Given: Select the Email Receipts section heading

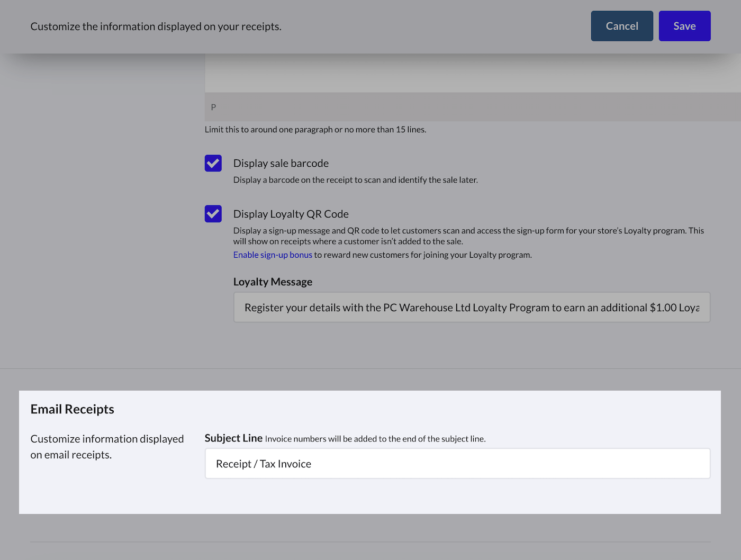Looking at the screenshot, I should [73, 409].
